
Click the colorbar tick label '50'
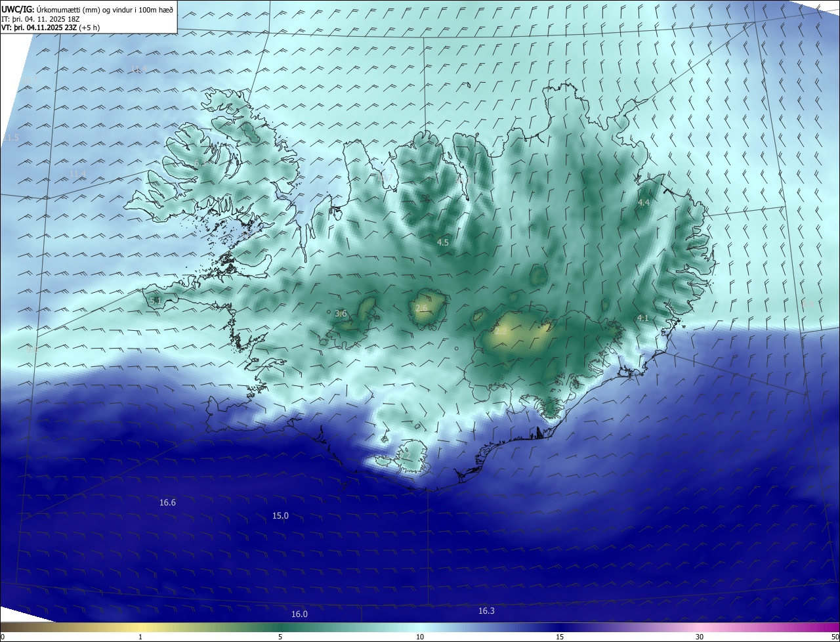[835, 637]
